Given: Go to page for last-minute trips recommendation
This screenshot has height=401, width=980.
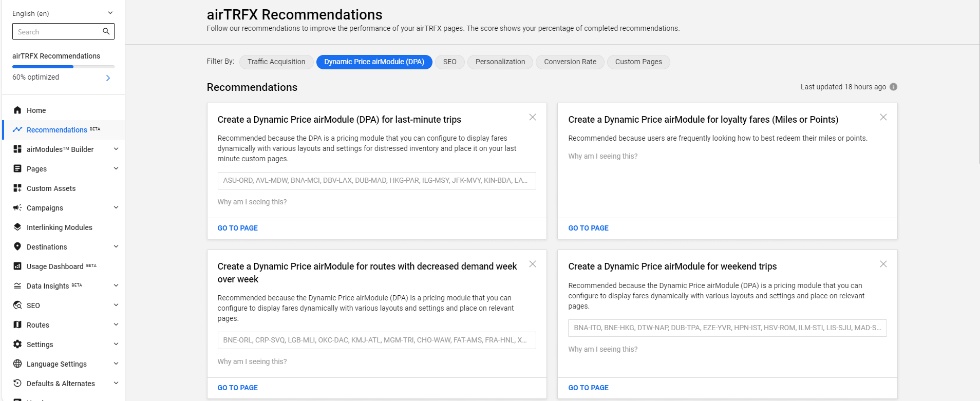Looking at the screenshot, I should point(237,228).
